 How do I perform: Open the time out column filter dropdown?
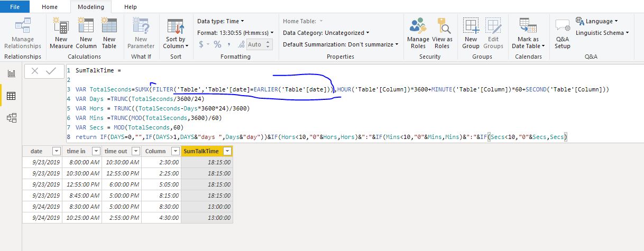[136, 151]
